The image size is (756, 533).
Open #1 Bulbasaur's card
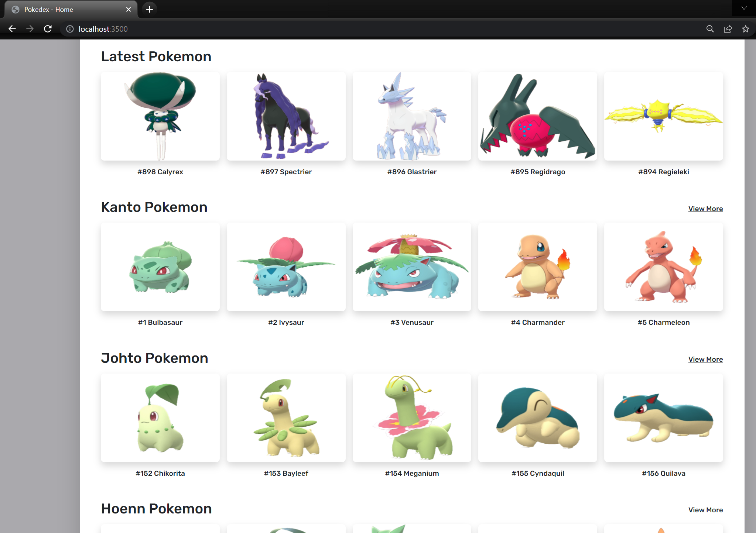pyautogui.click(x=160, y=267)
